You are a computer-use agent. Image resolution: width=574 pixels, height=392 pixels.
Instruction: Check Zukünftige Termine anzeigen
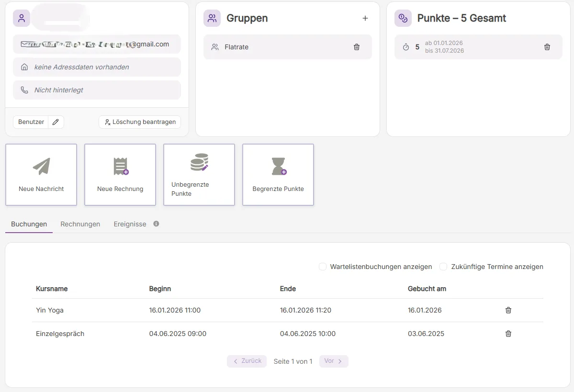coord(443,267)
